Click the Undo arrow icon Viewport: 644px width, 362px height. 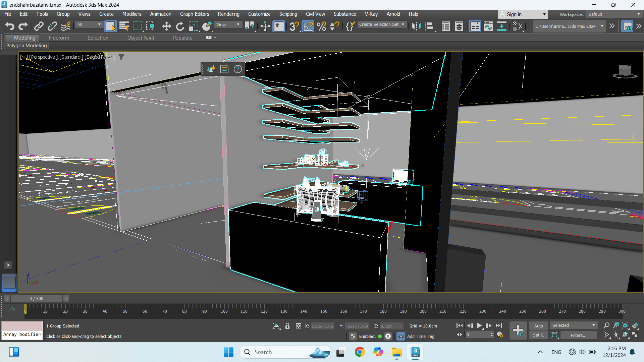(x=10, y=26)
